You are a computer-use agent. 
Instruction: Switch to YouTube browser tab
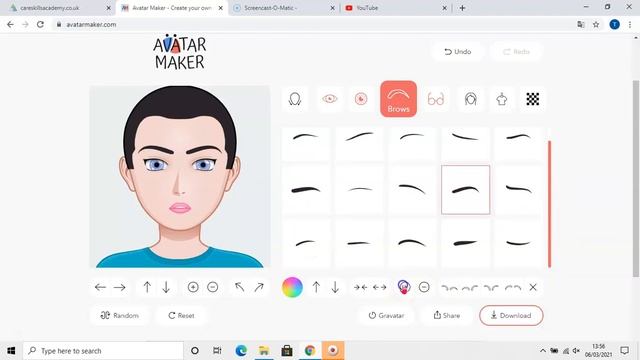(395, 8)
